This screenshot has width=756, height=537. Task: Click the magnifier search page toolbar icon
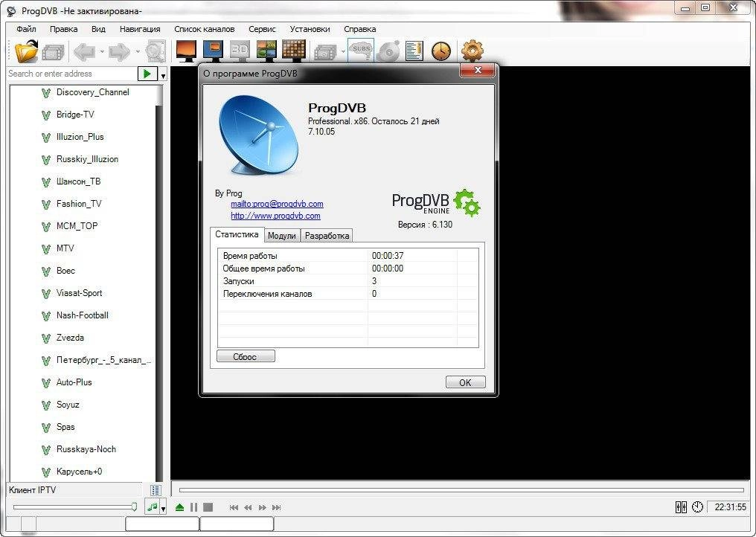[x=156, y=51]
